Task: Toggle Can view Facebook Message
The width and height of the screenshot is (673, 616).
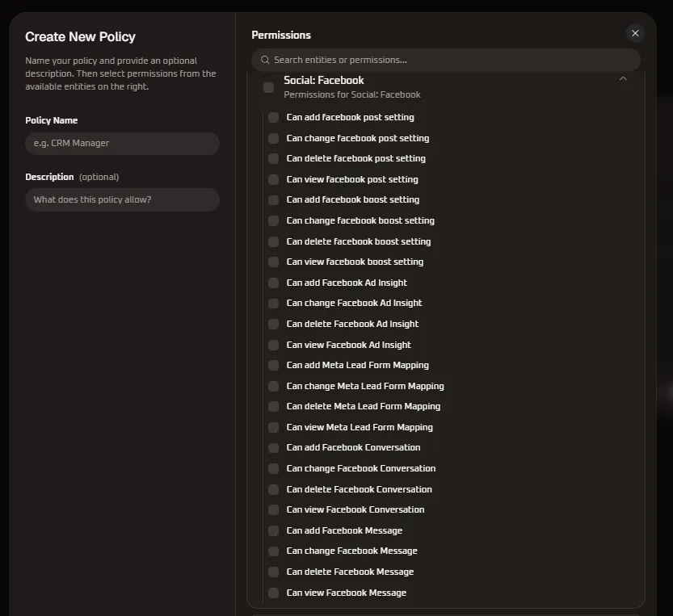Action: pos(273,593)
